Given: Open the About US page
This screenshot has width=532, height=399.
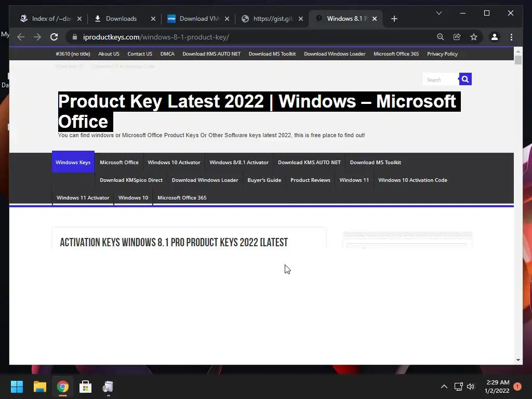Looking at the screenshot, I should tap(109, 54).
